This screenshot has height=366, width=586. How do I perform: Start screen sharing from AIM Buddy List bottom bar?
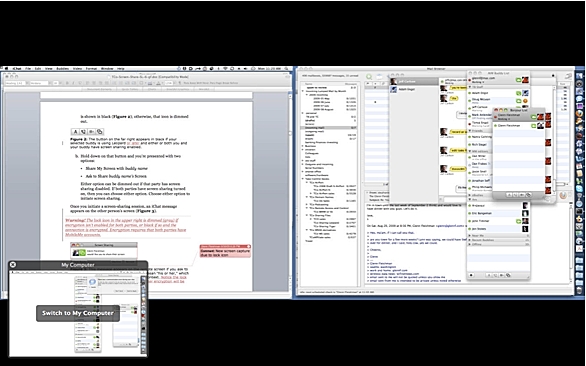(x=508, y=275)
